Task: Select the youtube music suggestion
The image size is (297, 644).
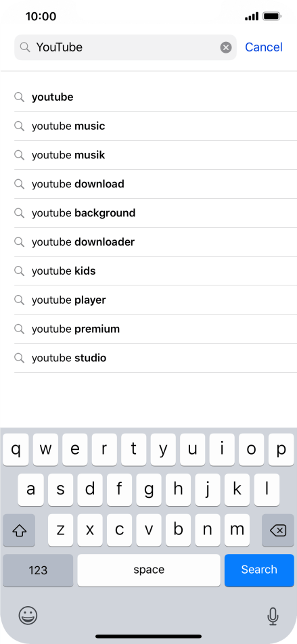Action: click(156, 126)
